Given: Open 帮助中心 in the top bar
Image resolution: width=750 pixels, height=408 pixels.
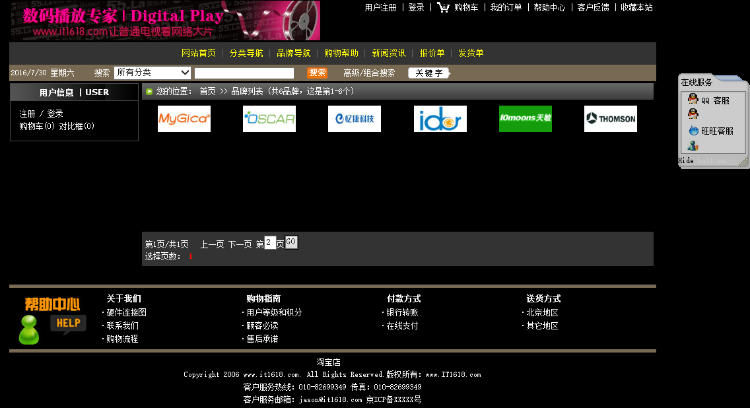Looking at the screenshot, I should pos(550,7).
